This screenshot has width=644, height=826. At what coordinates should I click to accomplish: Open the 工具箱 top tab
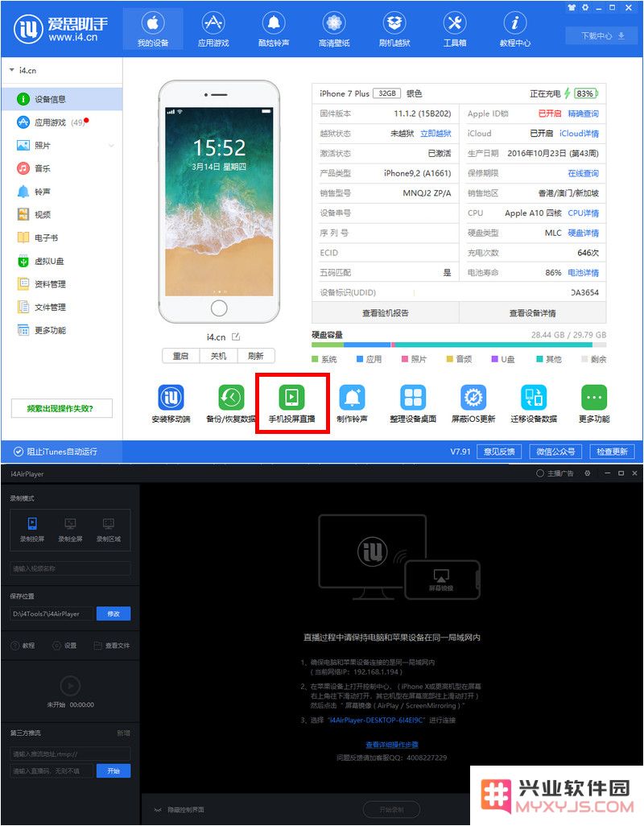click(455, 30)
